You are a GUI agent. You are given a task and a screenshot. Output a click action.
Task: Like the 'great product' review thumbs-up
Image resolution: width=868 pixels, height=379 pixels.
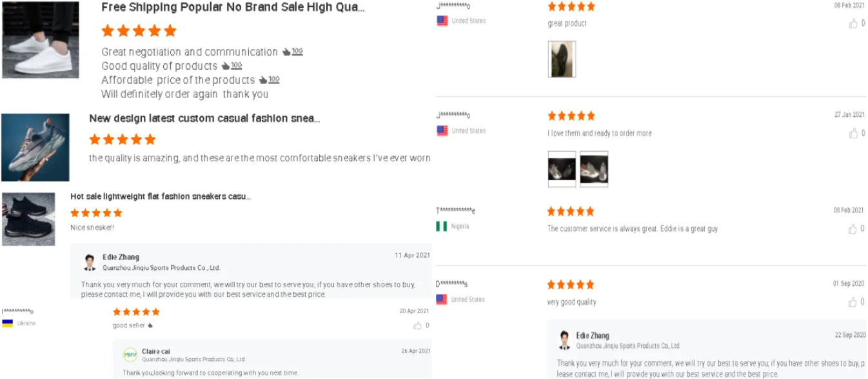[x=853, y=24]
